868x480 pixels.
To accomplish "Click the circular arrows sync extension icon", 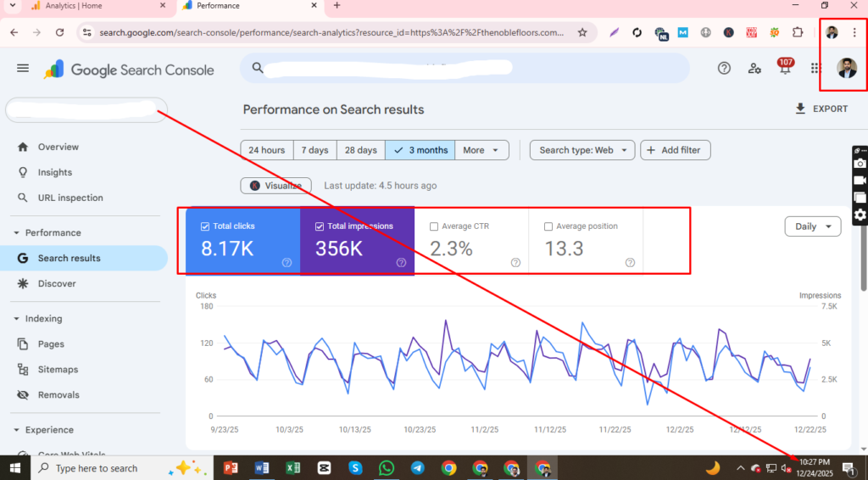I will [637, 33].
